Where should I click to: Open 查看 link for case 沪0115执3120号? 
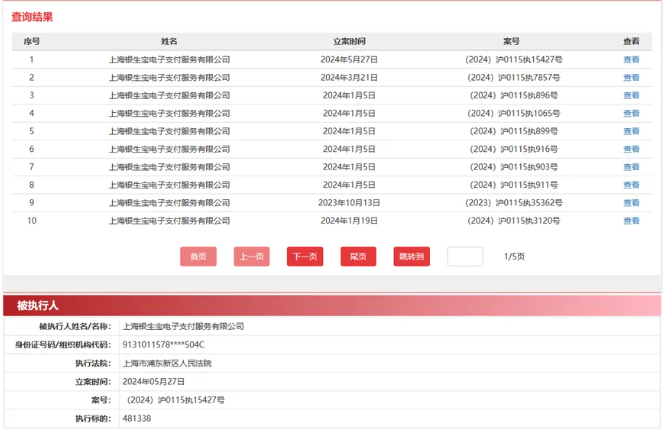click(631, 221)
